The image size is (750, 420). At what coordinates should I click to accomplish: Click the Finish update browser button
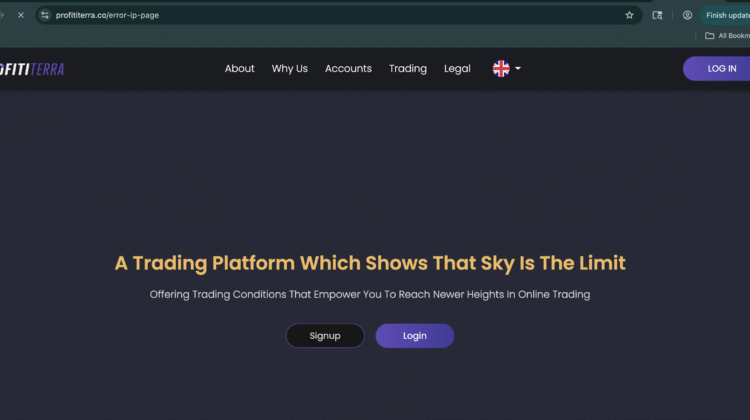coord(727,15)
